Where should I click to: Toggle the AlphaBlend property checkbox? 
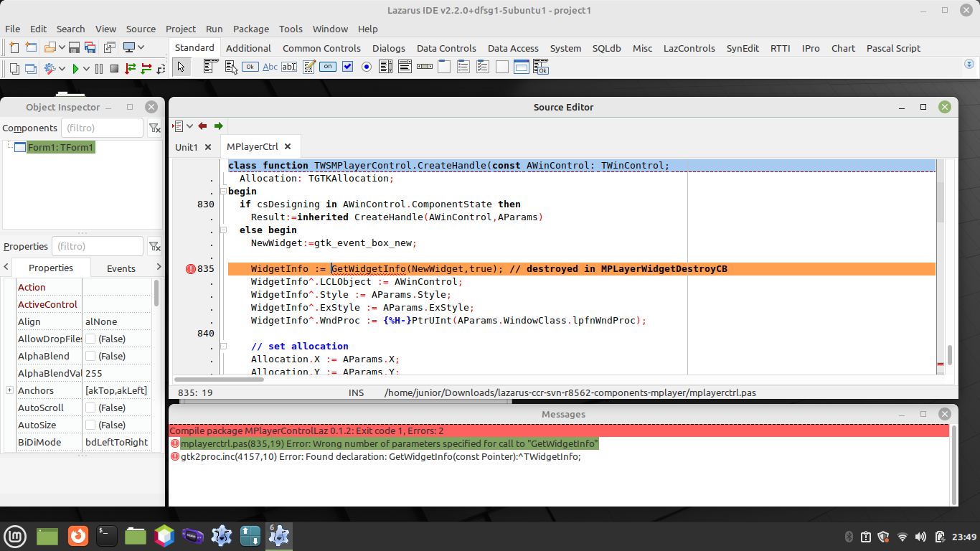pyautogui.click(x=90, y=356)
